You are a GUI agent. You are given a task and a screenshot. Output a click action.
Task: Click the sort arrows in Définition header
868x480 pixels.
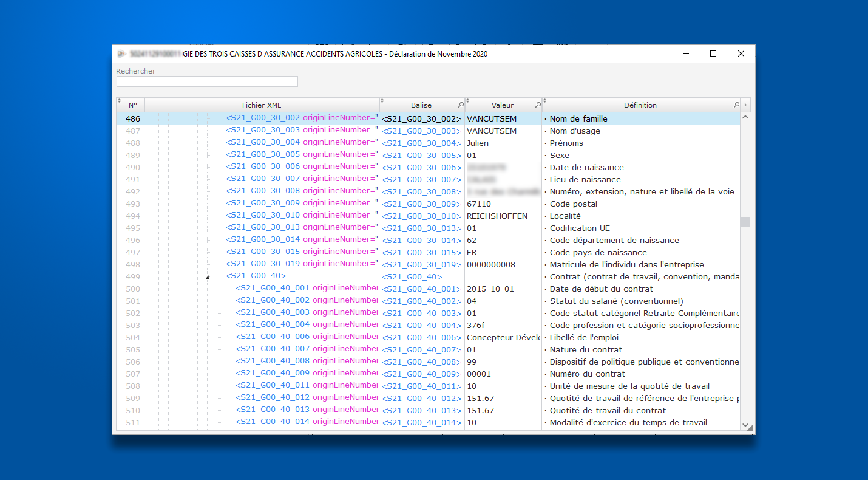545,101
